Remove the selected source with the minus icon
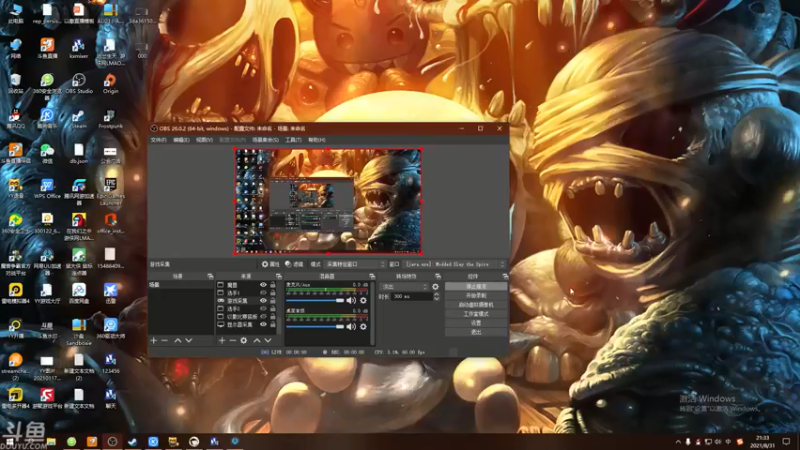Viewport: 800px width, 450px height. click(233, 340)
